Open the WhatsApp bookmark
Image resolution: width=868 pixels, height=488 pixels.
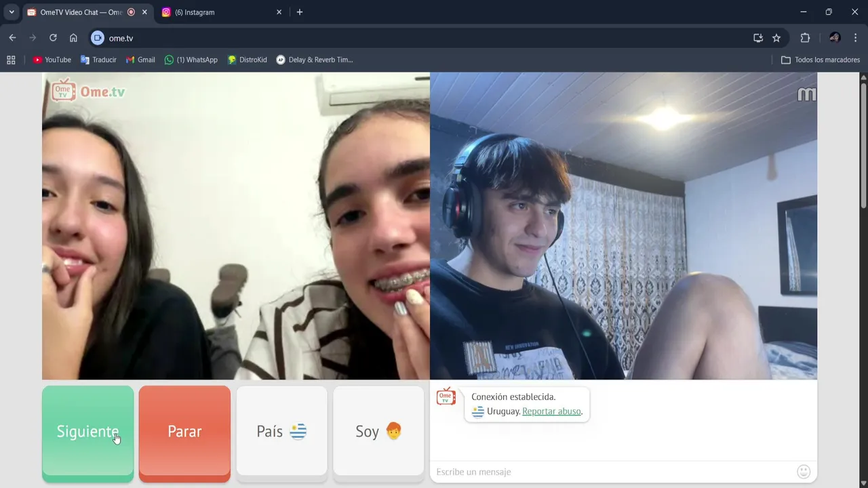pos(191,60)
